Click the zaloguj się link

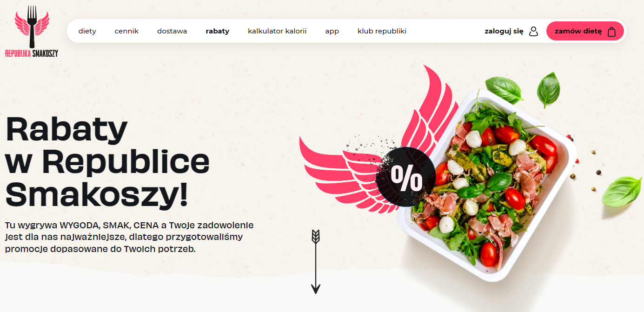pos(504,31)
